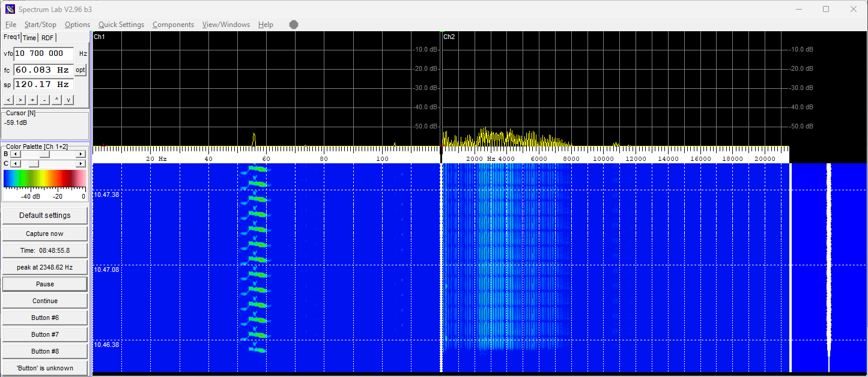Click the gray circle indicator in menu bar

point(294,25)
